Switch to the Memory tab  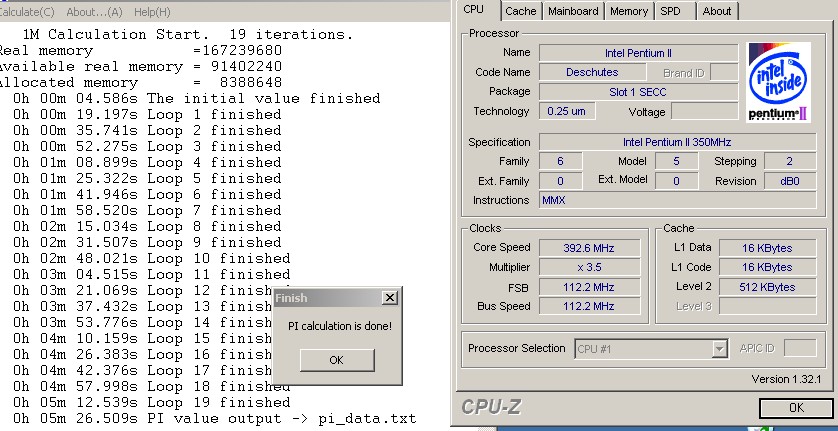pyautogui.click(x=629, y=11)
